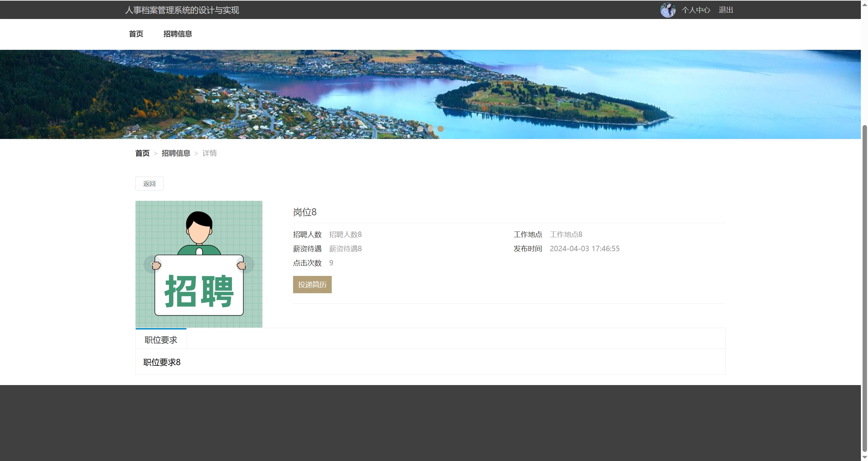
Task: Click next arrow on job image
Action: (245, 264)
